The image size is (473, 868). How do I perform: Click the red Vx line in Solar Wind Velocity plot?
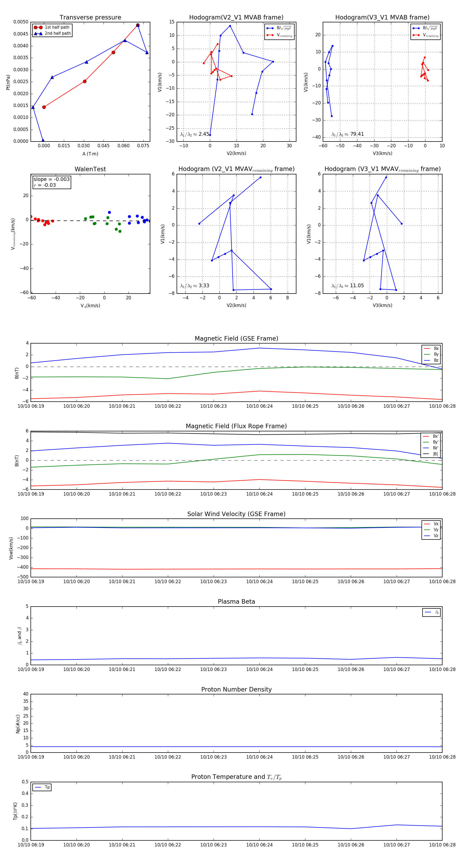coord(236,569)
